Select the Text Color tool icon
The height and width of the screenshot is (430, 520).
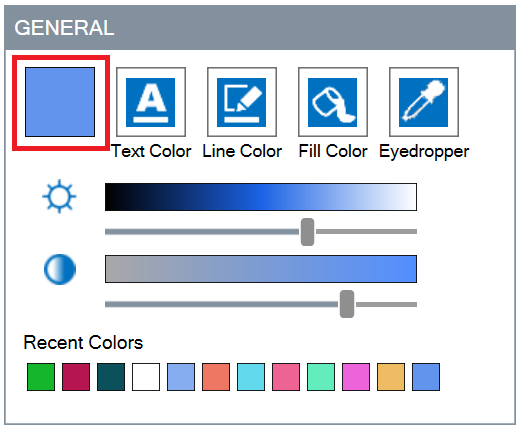tap(151, 102)
